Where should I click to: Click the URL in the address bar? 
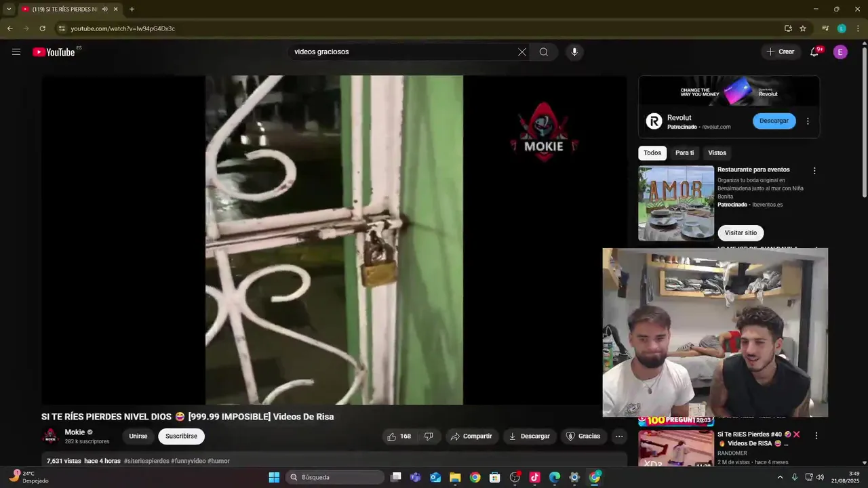[x=123, y=28]
